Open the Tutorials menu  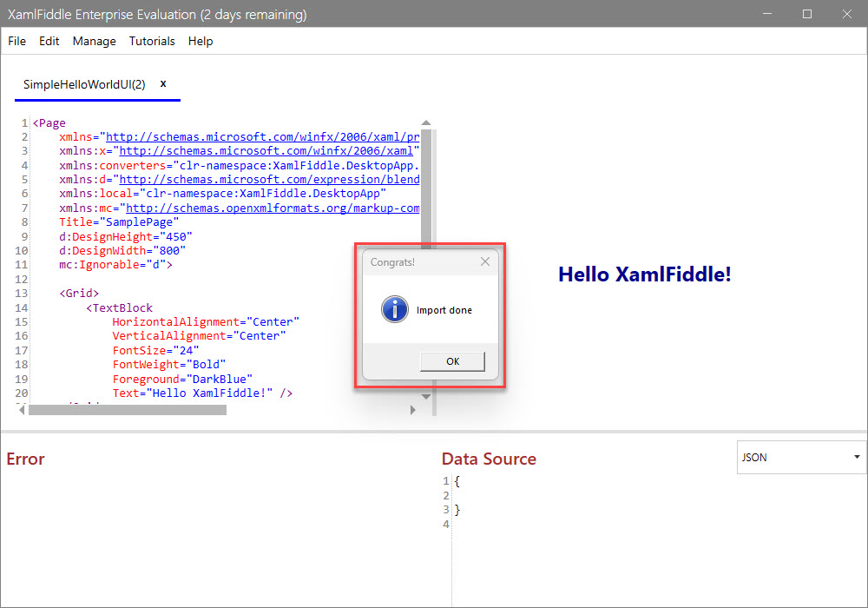point(152,41)
